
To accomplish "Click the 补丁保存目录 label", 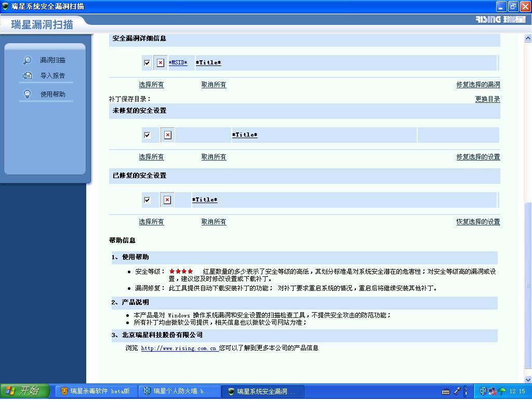I will [129, 99].
